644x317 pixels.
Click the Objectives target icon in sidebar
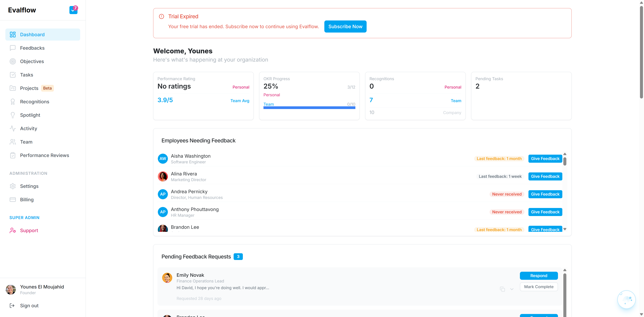13,62
